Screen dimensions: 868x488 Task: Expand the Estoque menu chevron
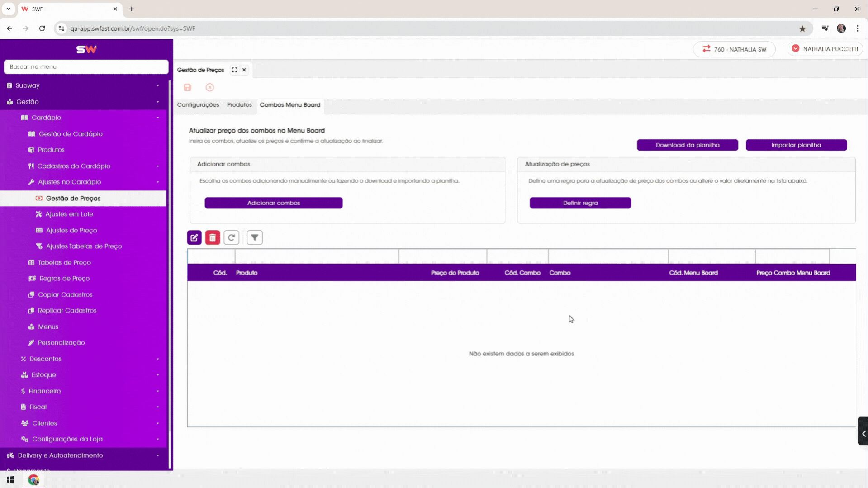coord(158,375)
